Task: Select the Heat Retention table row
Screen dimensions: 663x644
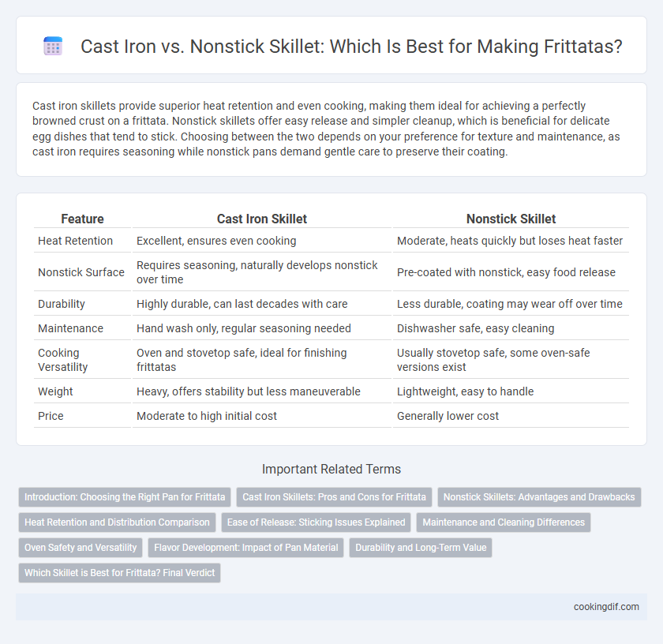Action: pyautogui.click(x=331, y=241)
